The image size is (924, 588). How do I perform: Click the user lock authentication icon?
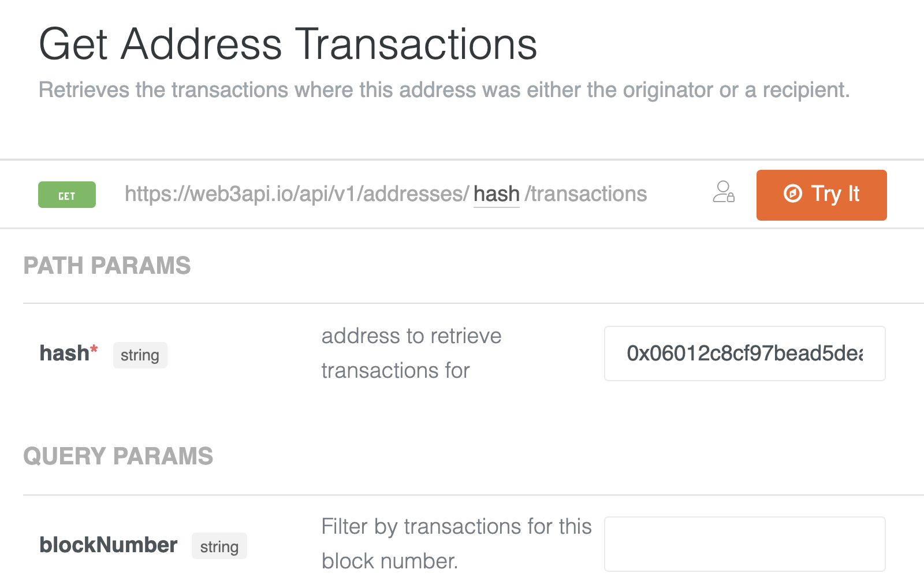723,192
